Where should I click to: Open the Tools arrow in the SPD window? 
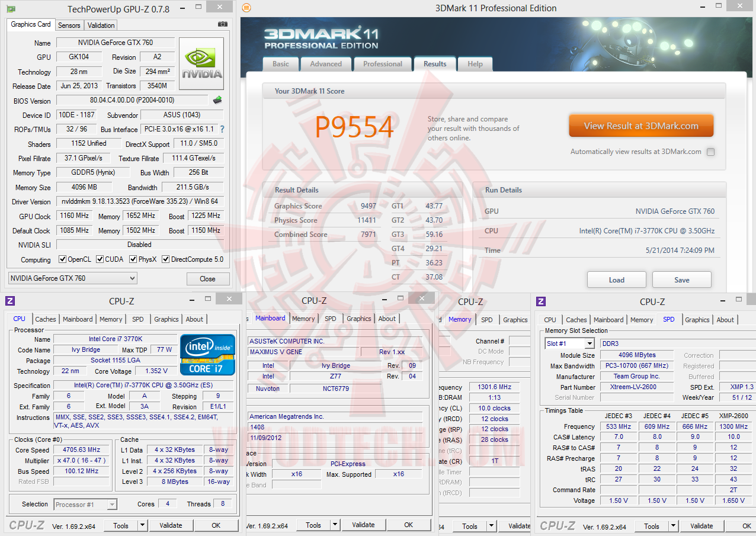click(x=673, y=526)
